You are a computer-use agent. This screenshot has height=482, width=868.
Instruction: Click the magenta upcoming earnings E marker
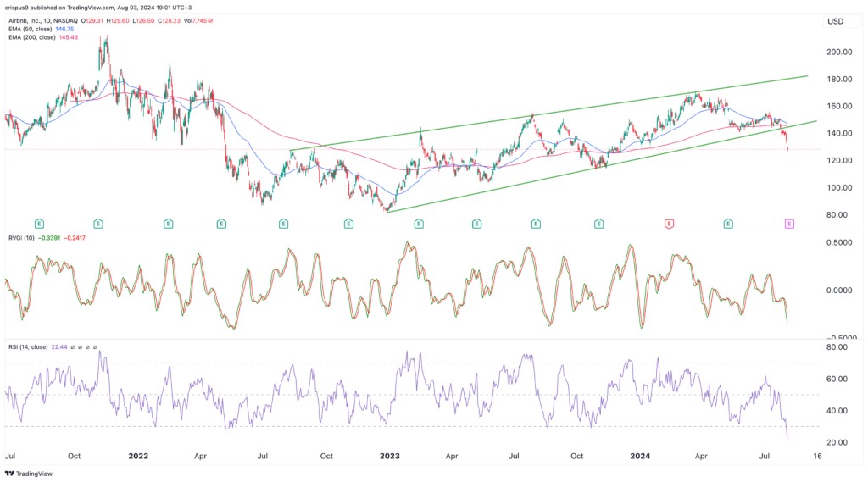(789, 224)
